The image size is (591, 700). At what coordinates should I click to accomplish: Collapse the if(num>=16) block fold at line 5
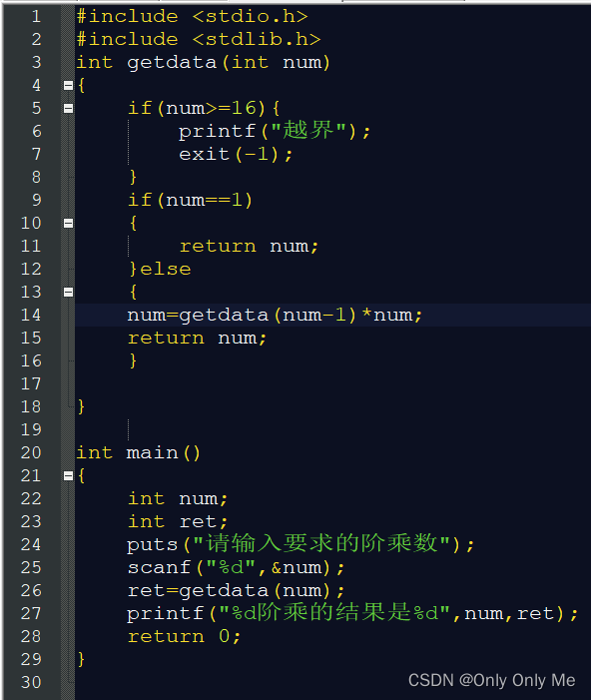pyautogui.click(x=68, y=108)
